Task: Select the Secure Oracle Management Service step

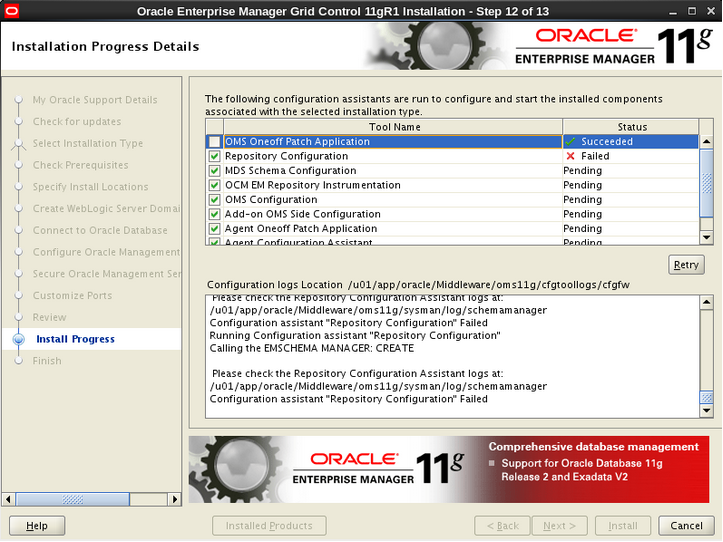Action: [106, 274]
